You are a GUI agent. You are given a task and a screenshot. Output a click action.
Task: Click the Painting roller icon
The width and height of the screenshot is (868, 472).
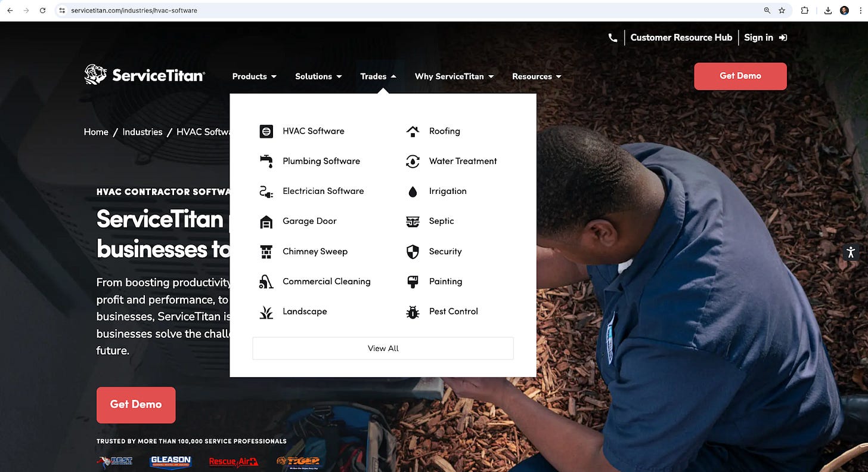pos(413,282)
